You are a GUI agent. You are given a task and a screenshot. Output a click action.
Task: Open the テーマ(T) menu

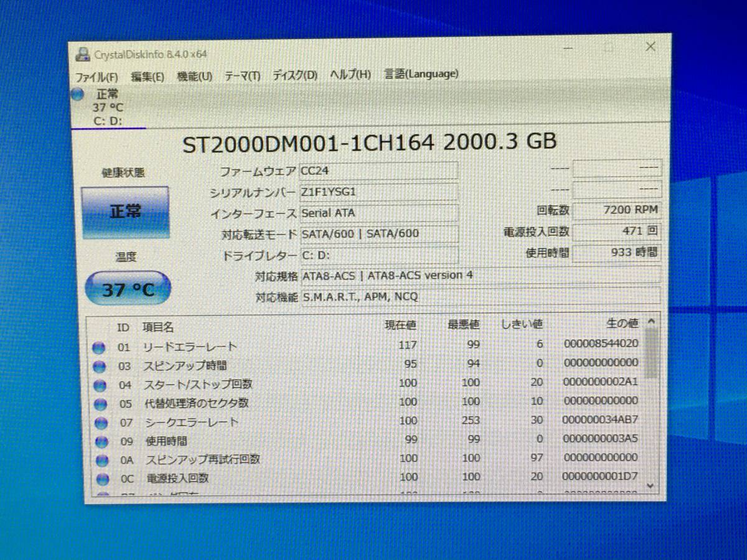242,75
